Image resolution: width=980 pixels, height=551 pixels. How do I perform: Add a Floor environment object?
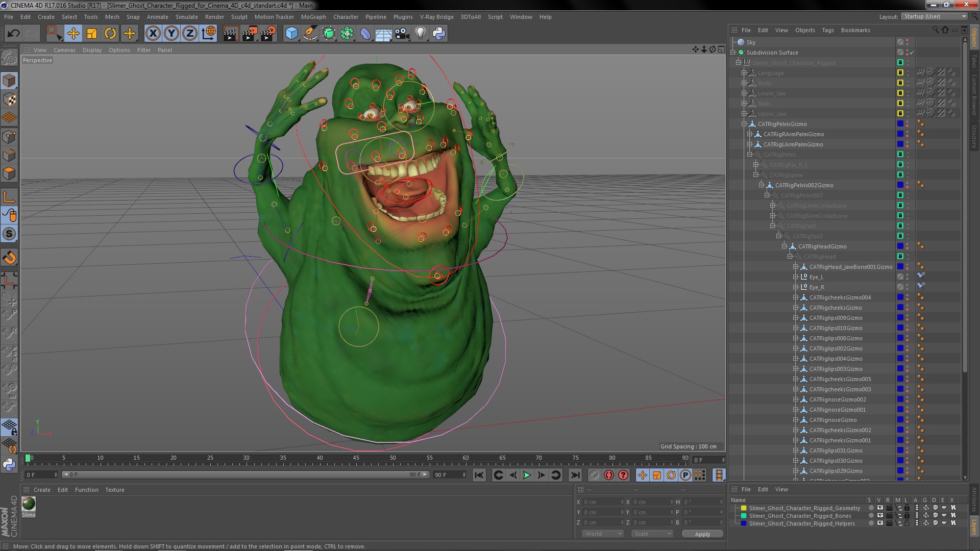coord(383,34)
